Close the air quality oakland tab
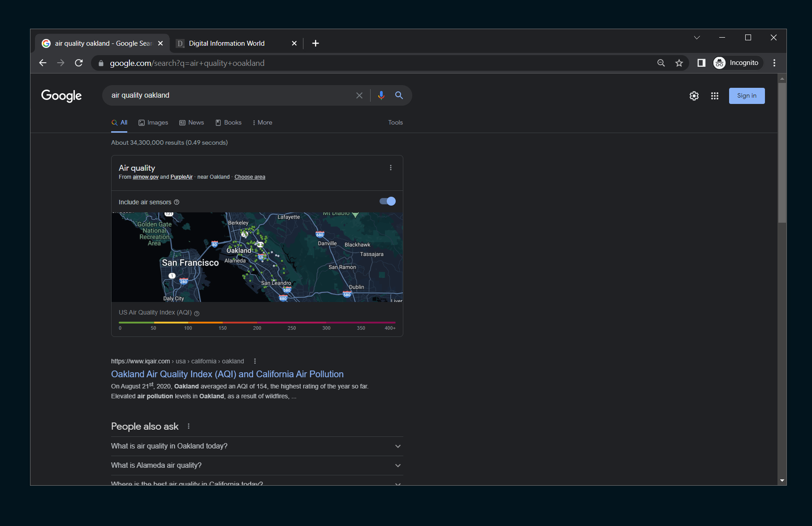This screenshot has width=812, height=526. coord(160,43)
